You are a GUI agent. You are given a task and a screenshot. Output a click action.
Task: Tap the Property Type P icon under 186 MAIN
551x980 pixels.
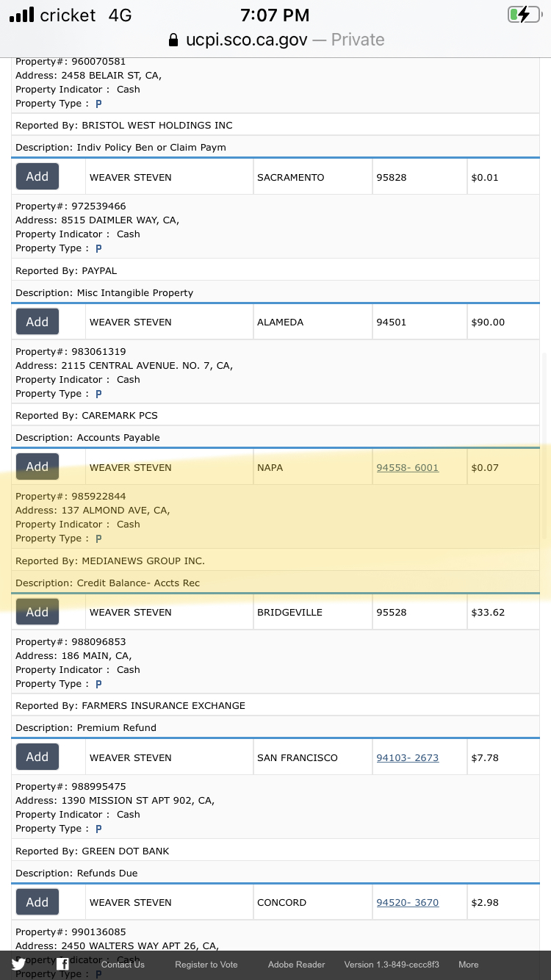pyautogui.click(x=98, y=684)
